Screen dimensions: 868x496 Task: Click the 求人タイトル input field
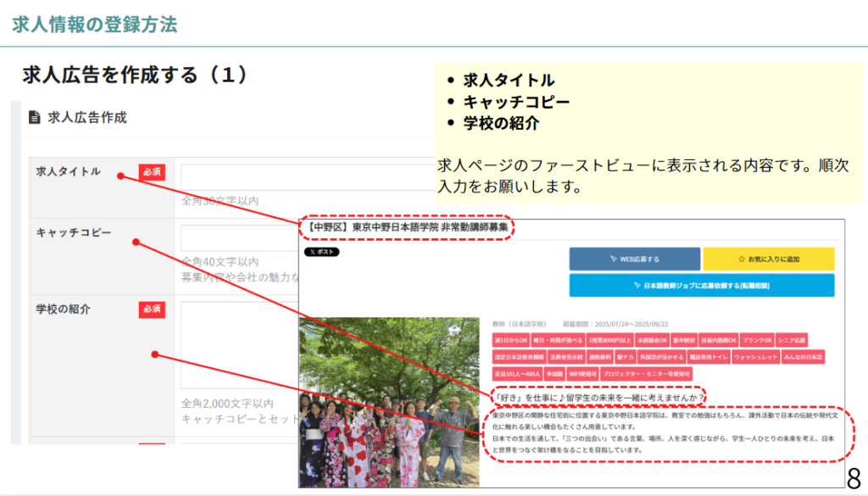tap(239, 177)
